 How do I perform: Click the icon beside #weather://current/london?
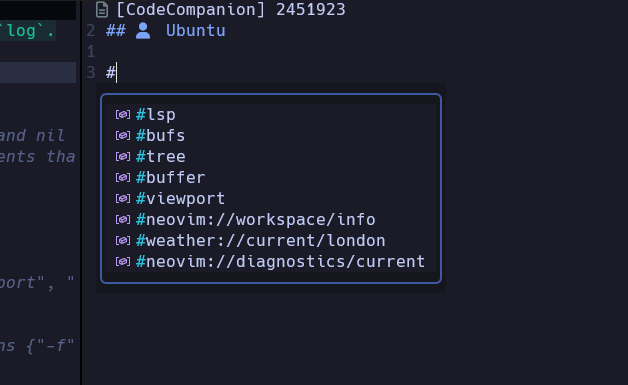tap(123, 240)
